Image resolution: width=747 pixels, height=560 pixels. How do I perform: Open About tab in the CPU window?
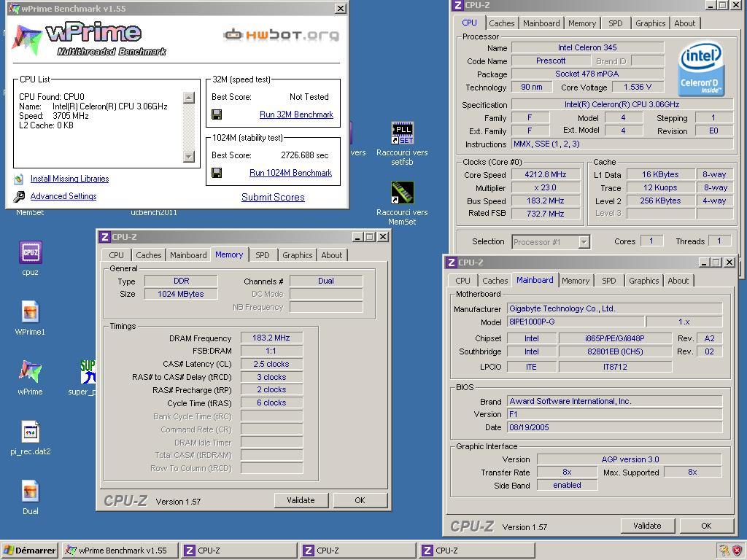pos(684,23)
